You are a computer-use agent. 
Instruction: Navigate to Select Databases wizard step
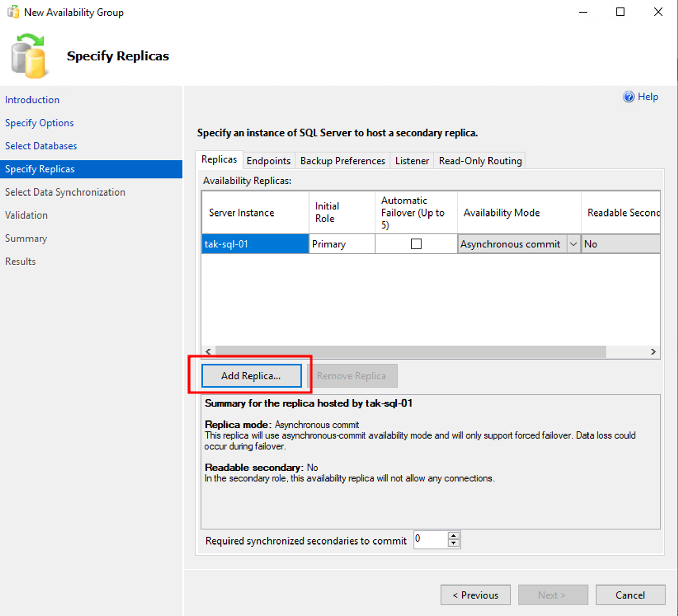[x=41, y=146]
